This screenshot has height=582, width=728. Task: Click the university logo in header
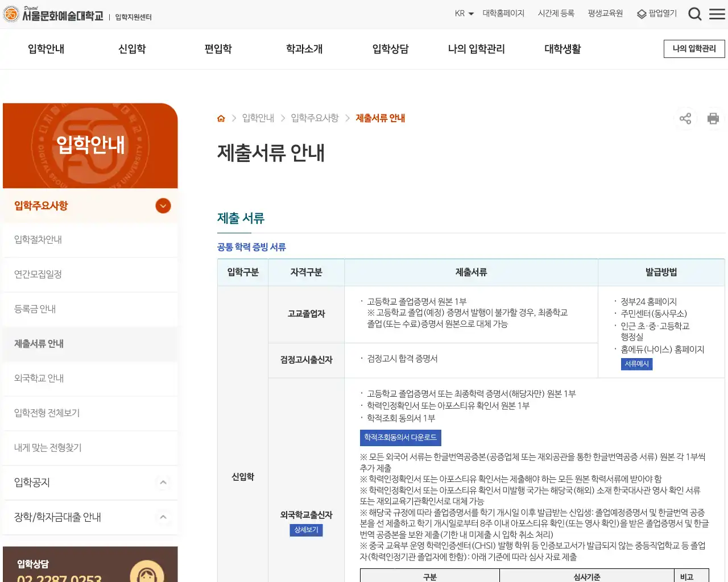coord(53,14)
